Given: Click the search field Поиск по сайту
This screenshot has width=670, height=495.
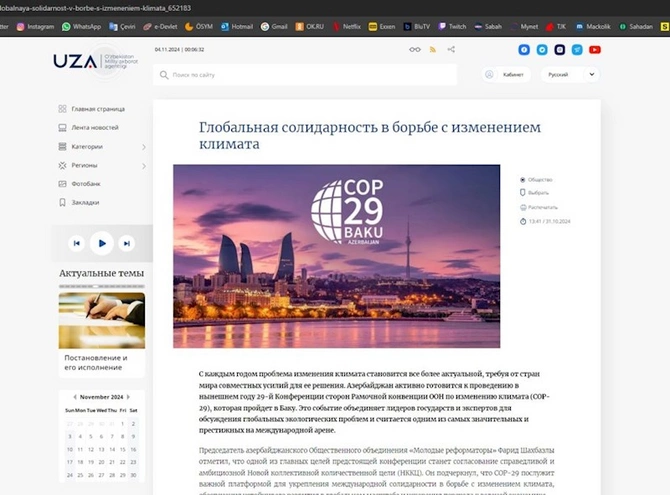Looking at the screenshot, I should click(305, 75).
